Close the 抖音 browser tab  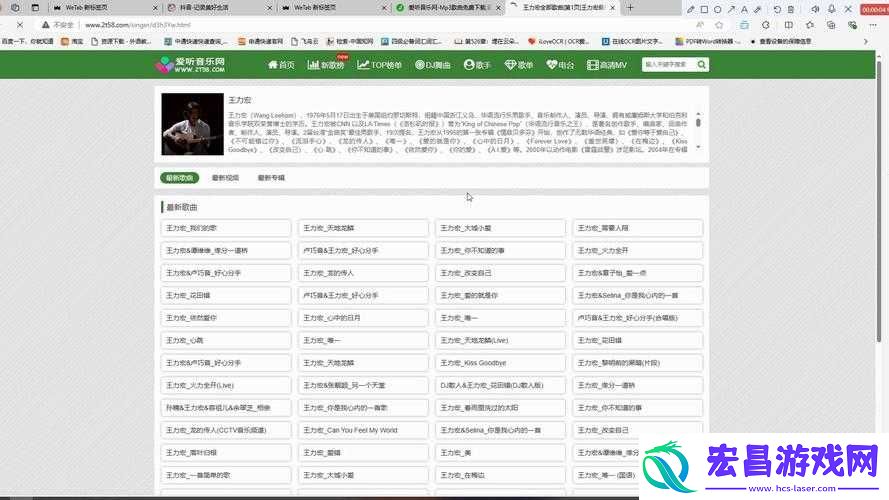click(x=269, y=8)
